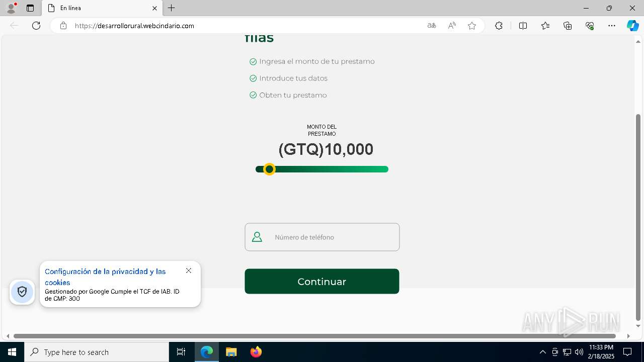Add this page to favorites star

(472, 26)
